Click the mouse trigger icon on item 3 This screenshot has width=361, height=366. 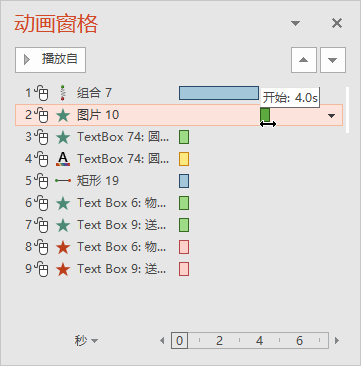click(42, 137)
